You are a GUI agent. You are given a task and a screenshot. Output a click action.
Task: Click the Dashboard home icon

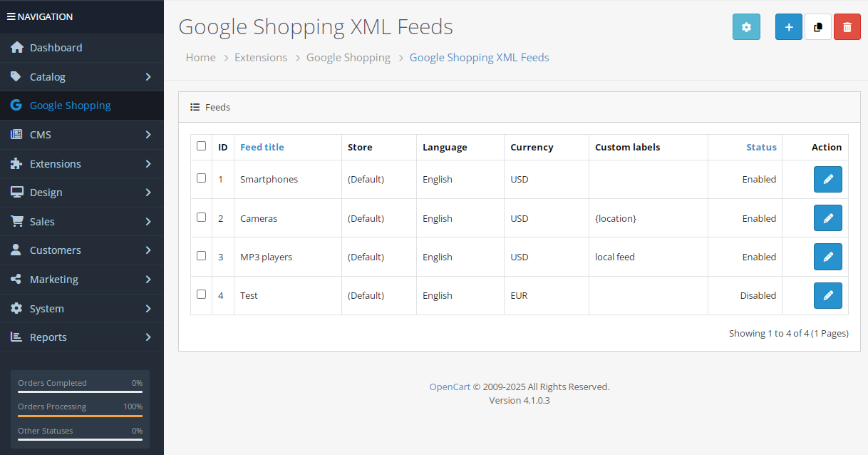(16, 48)
